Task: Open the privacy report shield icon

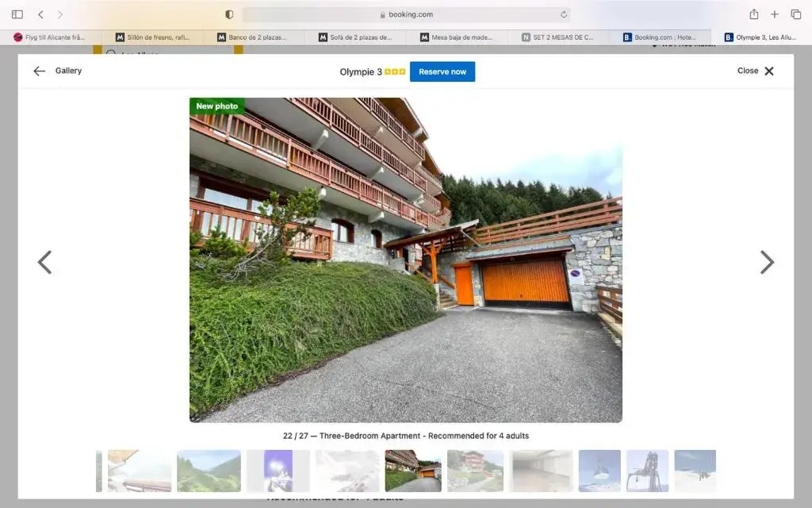Action: pyautogui.click(x=229, y=14)
